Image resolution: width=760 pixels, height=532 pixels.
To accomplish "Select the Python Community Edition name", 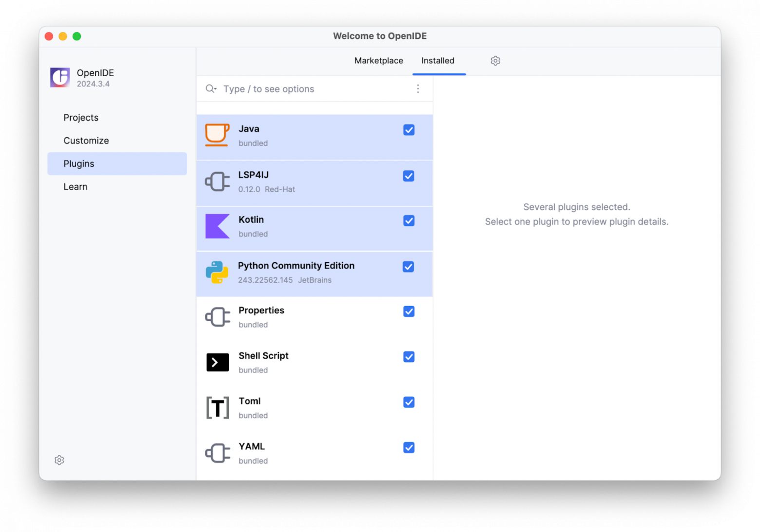I will click(x=296, y=266).
